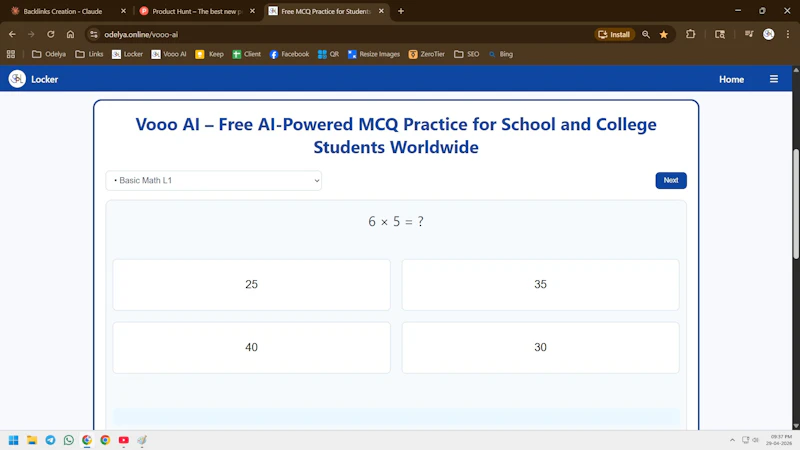Image resolution: width=800 pixels, height=450 pixels.
Task: Open the ZeroTier bookmark
Action: click(427, 54)
